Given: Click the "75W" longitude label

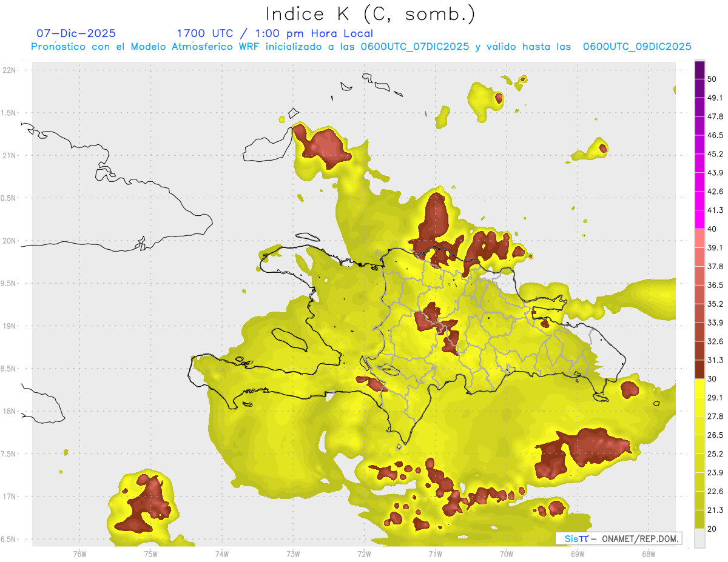Looking at the screenshot, I should click(150, 554).
